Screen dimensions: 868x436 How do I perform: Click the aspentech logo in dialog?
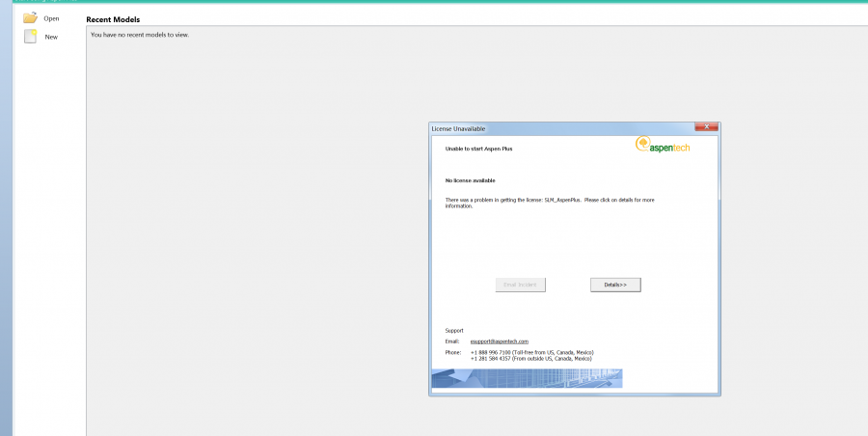[x=663, y=145]
